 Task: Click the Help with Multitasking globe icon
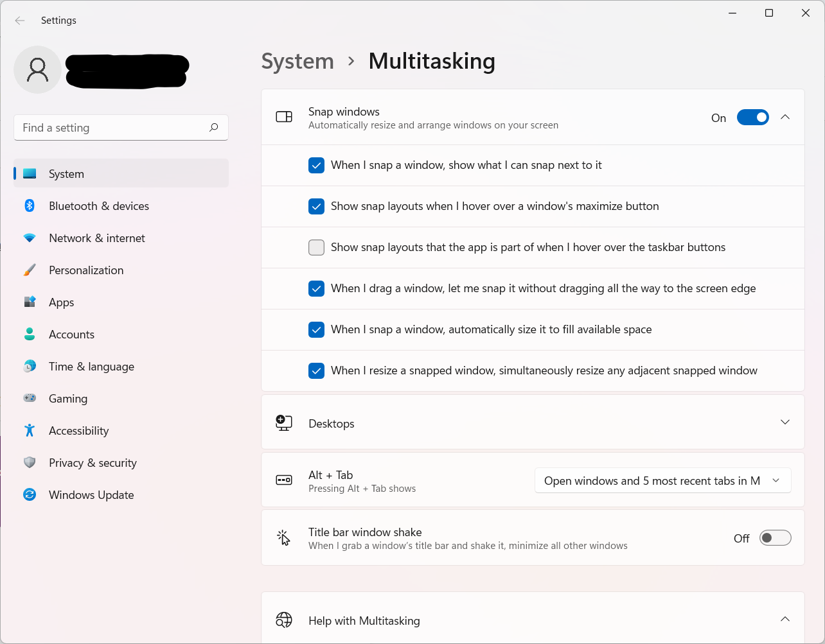click(284, 620)
